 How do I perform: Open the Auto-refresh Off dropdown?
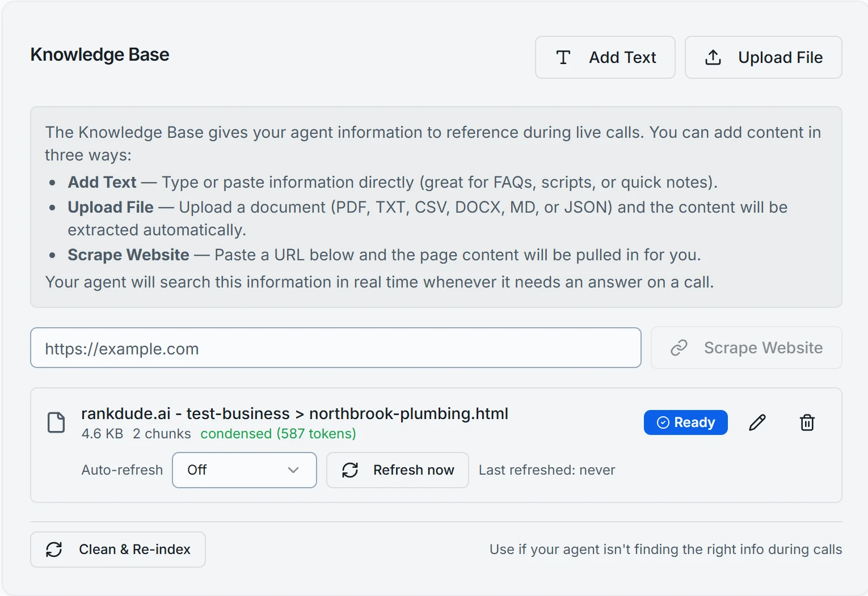pyautogui.click(x=245, y=470)
